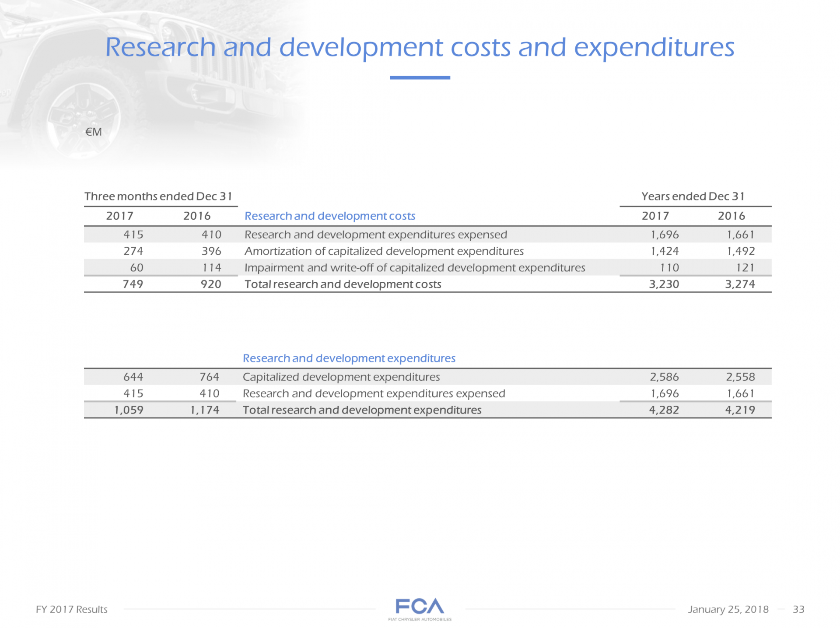The width and height of the screenshot is (840, 628).
Task: Click total expenditures value 4,219
Action: click(740, 410)
